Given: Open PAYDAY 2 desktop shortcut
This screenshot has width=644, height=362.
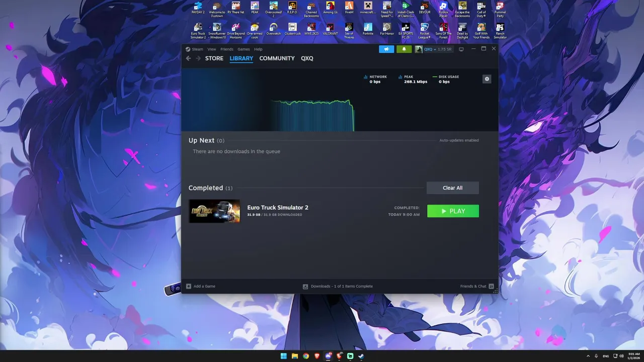Looking at the screenshot, I should pos(198,9).
